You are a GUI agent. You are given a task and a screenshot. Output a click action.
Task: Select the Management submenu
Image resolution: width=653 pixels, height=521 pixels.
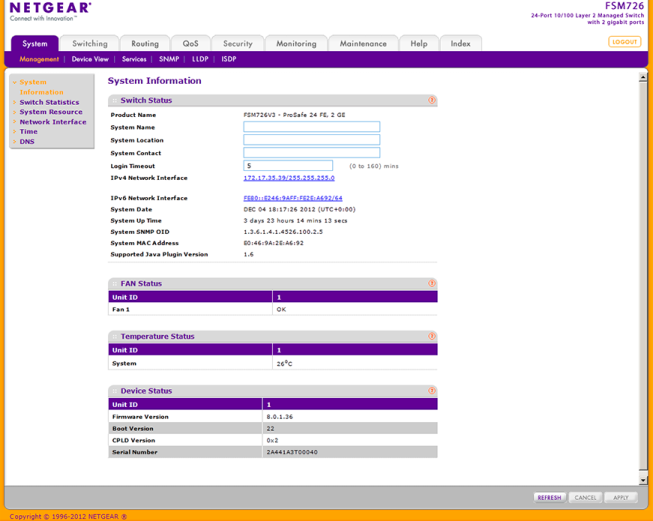click(39, 59)
